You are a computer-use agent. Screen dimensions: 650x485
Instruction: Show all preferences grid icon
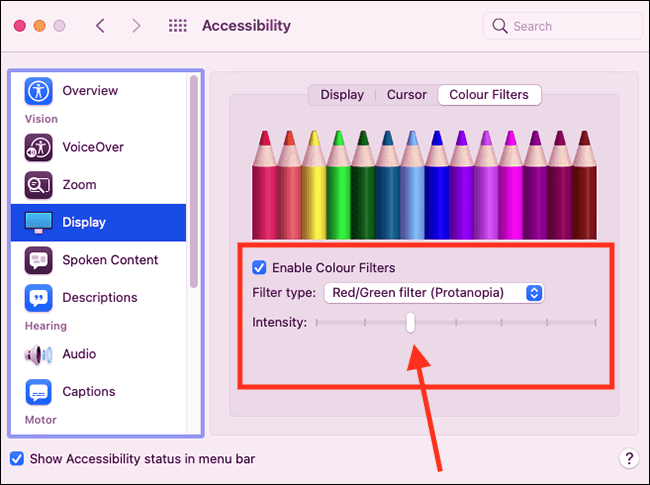coord(177,26)
